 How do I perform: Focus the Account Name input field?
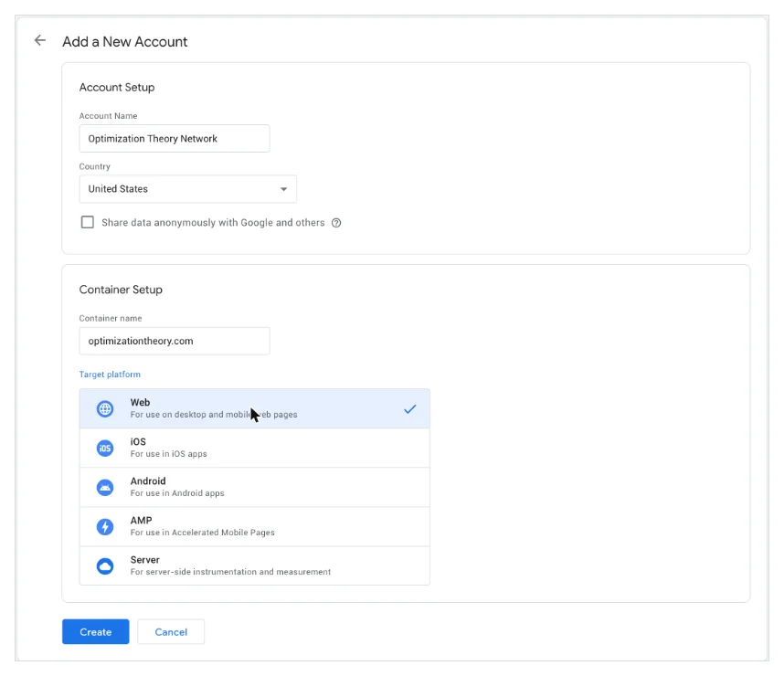pyautogui.click(x=175, y=139)
